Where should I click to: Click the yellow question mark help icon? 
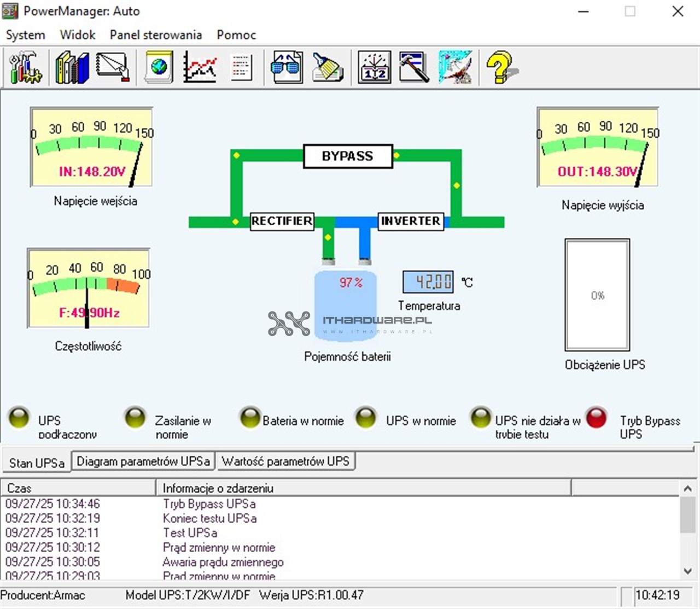500,67
